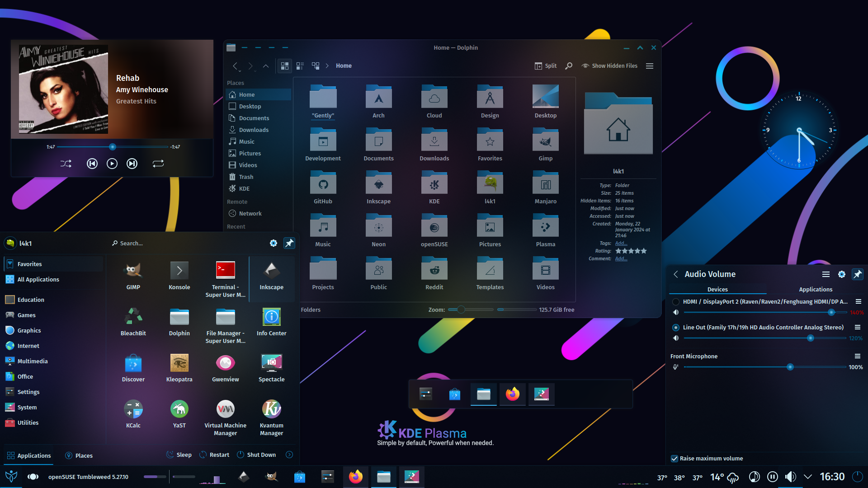Adjust the Dolphin zoom slider
The height and width of the screenshot is (488, 868).
pos(471,310)
